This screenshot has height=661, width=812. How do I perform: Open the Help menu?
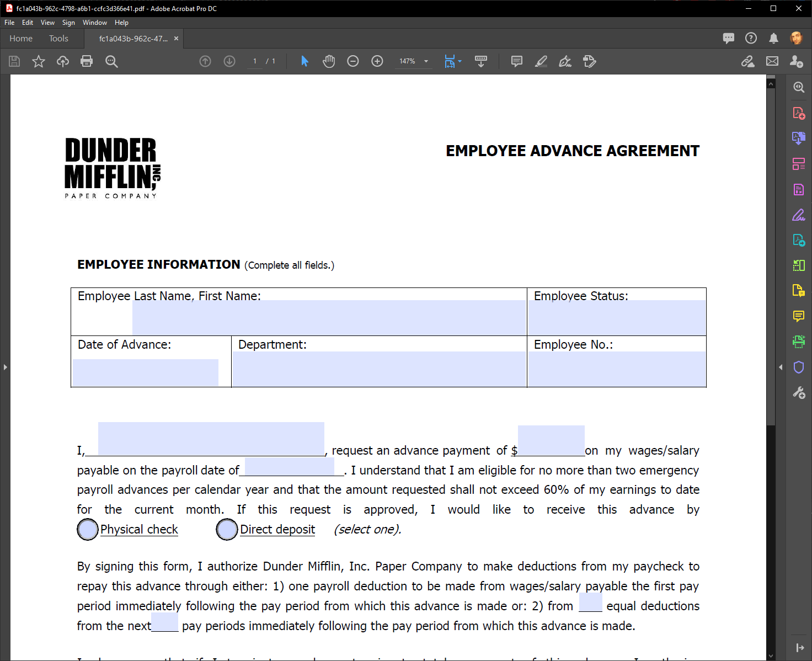point(121,23)
